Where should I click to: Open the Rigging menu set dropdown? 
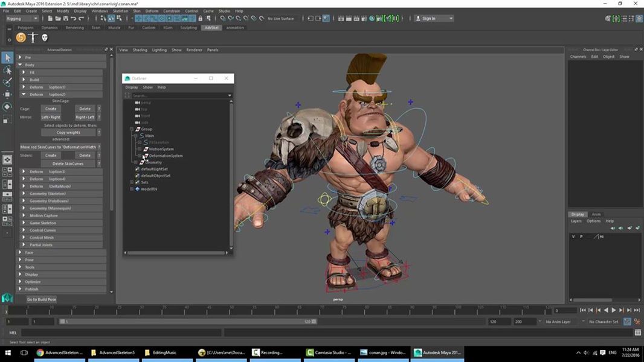pos(22,19)
